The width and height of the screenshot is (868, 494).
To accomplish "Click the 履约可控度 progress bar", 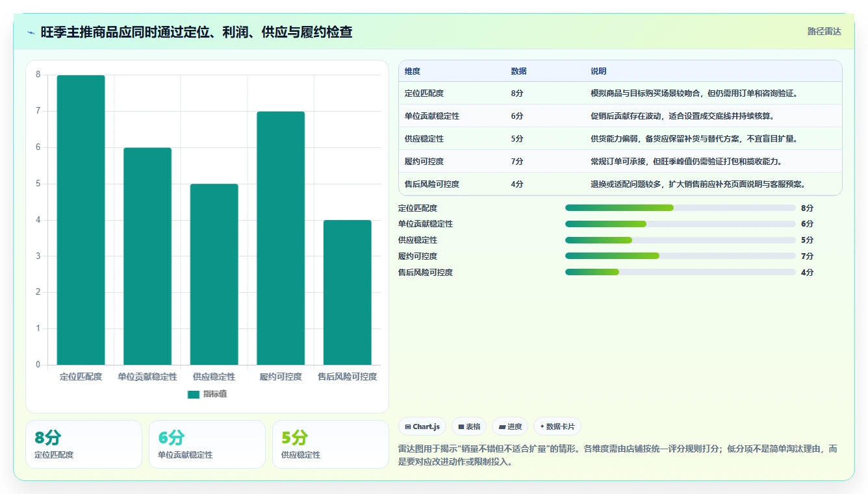I will pyautogui.click(x=680, y=256).
